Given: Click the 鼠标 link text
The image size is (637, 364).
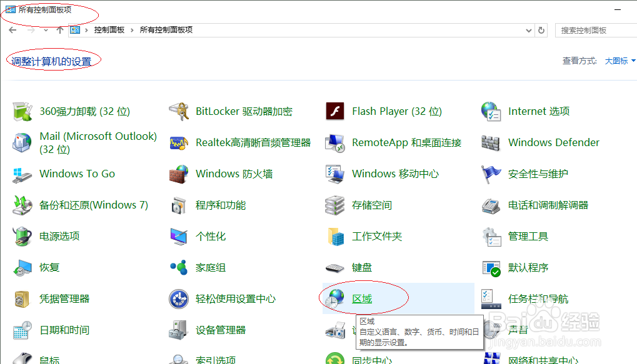Looking at the screenshot, I should 49,360.
